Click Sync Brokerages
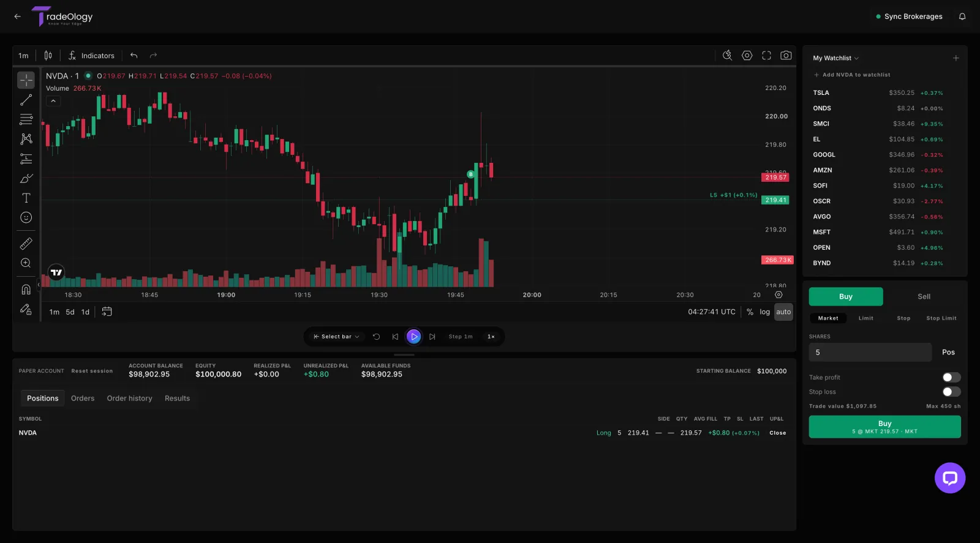Viewport: 980px width, 543px height. 909,17
